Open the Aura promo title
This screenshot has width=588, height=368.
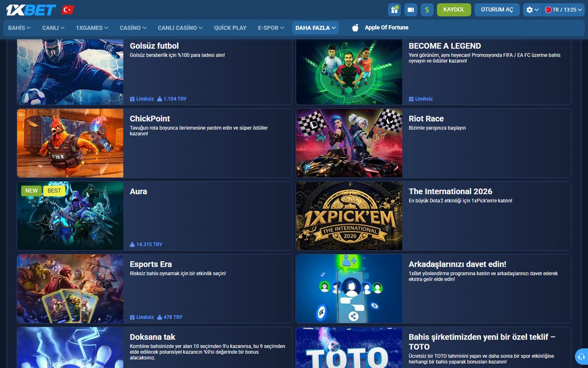click(138, 191)
